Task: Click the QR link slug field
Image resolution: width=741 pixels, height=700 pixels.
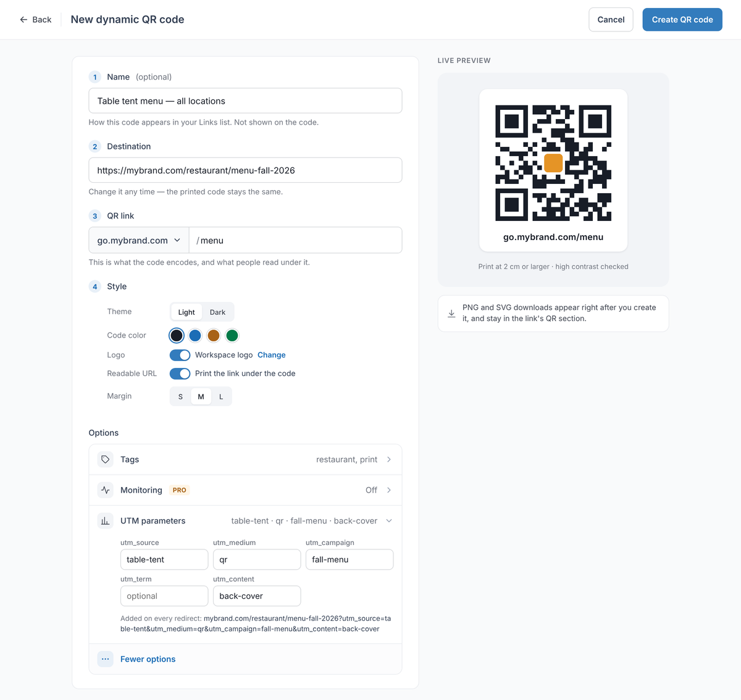Action: (x=295, y=240)
